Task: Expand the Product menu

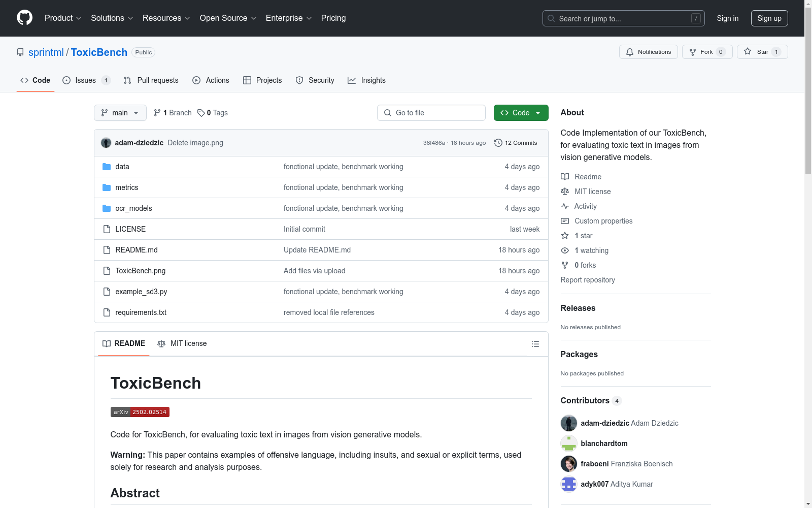Action: [x=63, y=18]
